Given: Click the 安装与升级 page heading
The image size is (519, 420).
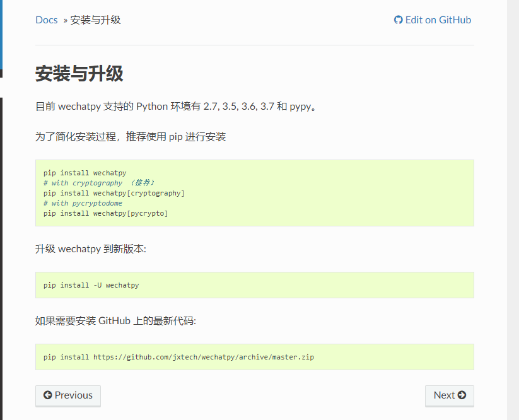Looking at the screenshot, I should [79, 73].
